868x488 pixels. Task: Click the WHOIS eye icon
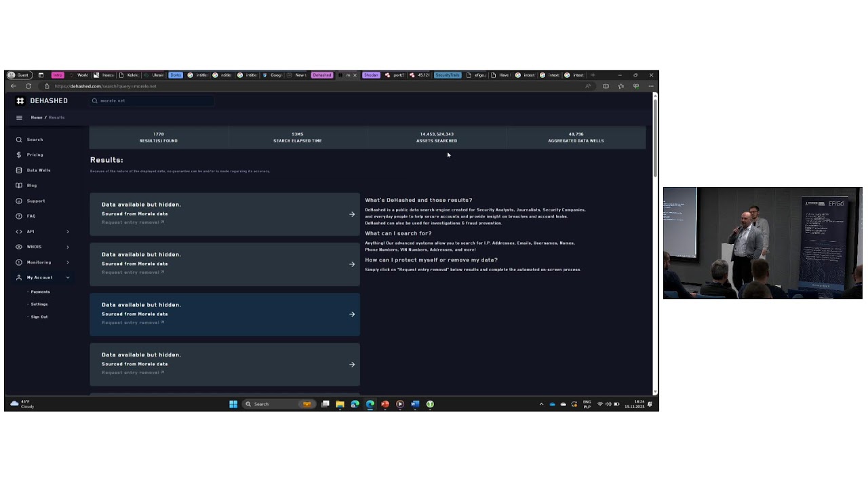click(x=19, y=247)
